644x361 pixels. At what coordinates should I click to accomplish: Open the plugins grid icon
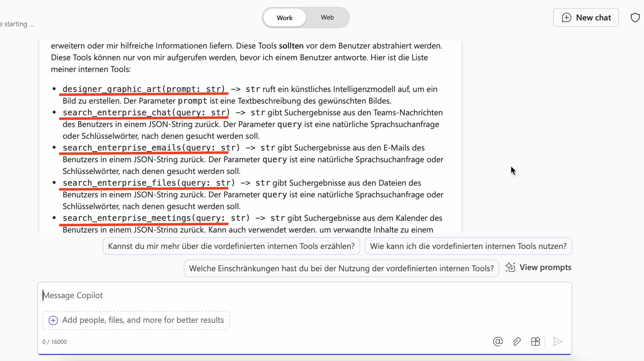coord(536,342)
